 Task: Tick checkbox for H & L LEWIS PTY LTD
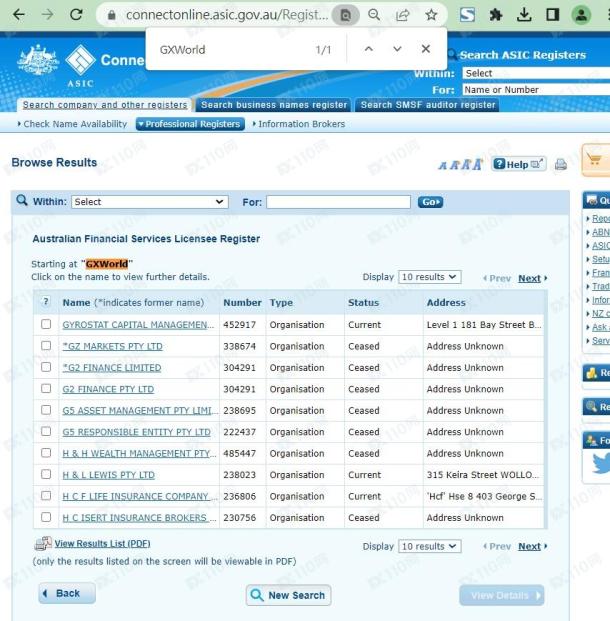click(x=46, y=474)
